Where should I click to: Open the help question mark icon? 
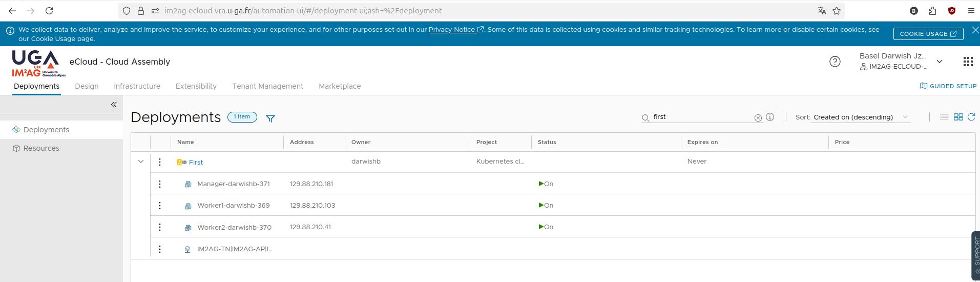835,62
